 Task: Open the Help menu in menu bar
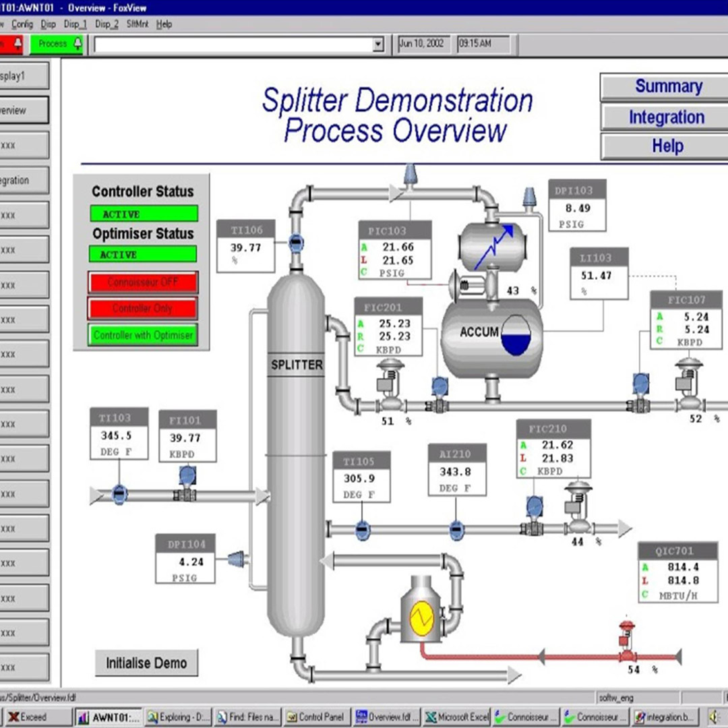pos(164,24)
